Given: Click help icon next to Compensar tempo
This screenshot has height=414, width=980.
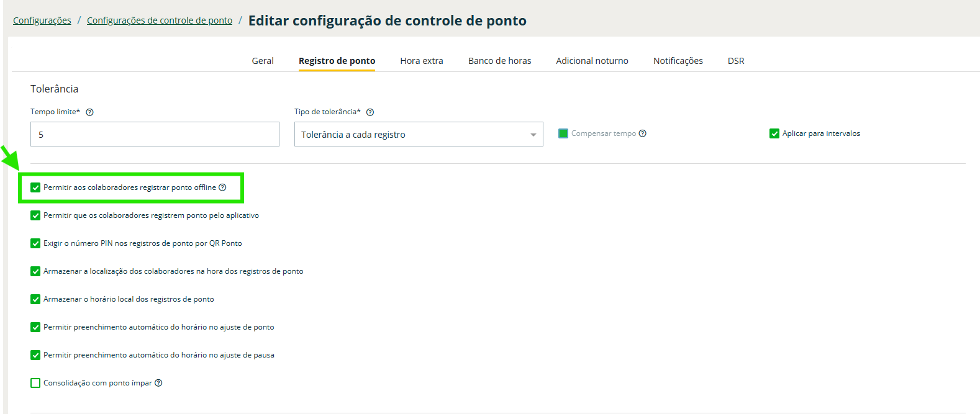Looking at the screenshot, I should [x=643, y=133].
